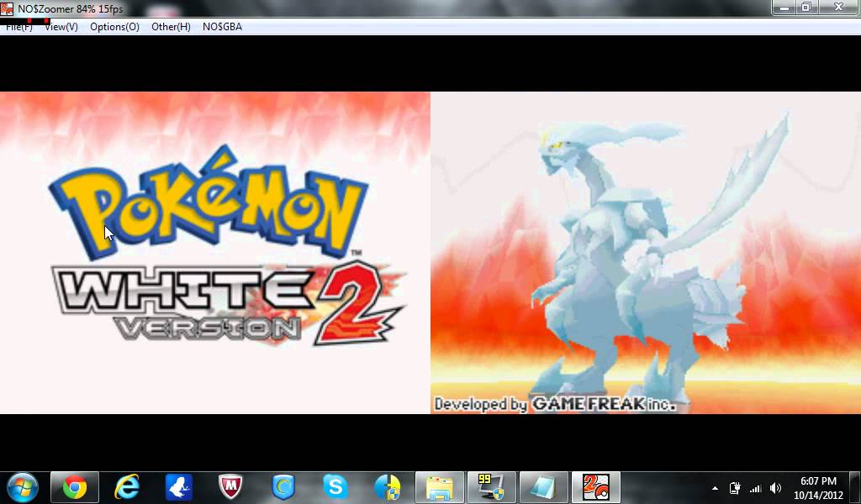
Task: Open the blue notepad app in taskbar
Action: point(544,487)
